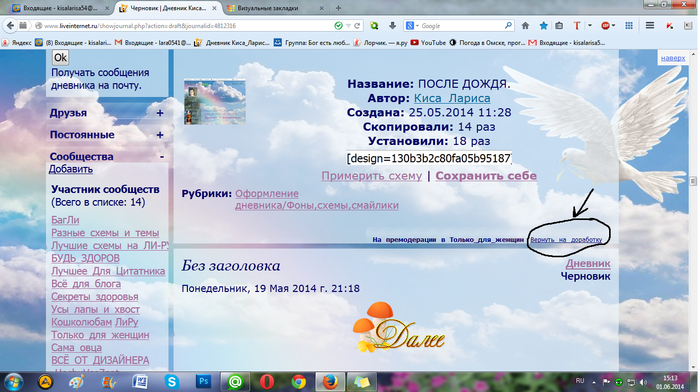Reload the page with the refresh icon
The image size is (700, 392).
[357, 26]
